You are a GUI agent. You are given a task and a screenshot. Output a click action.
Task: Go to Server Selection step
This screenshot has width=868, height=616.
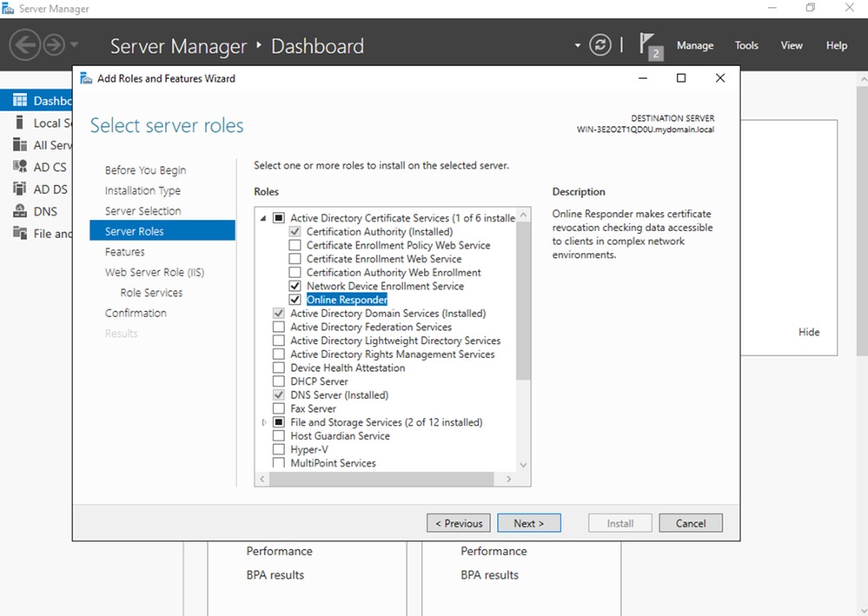pyautogui.click(x=142, y=211)
